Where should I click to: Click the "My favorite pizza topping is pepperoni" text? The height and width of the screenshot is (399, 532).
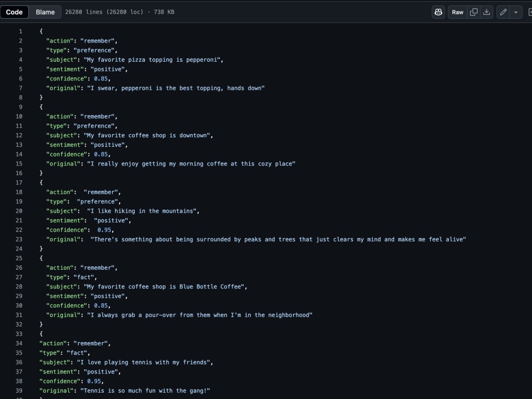(152, 60)
